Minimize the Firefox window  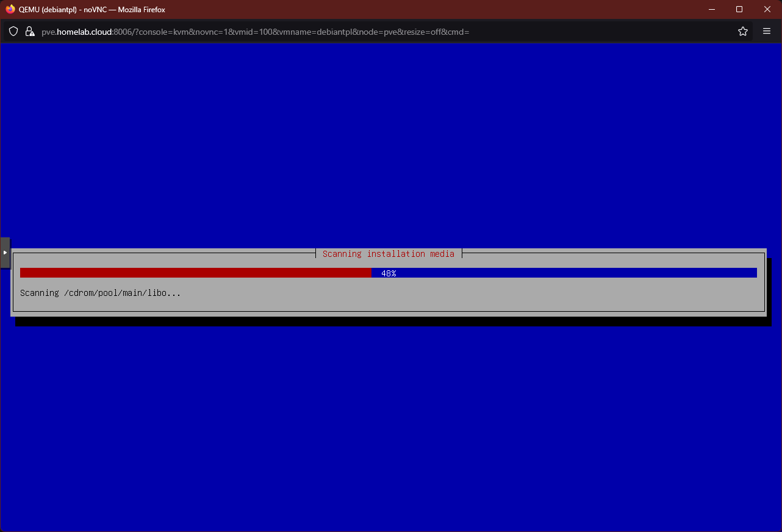click(711, 9)
